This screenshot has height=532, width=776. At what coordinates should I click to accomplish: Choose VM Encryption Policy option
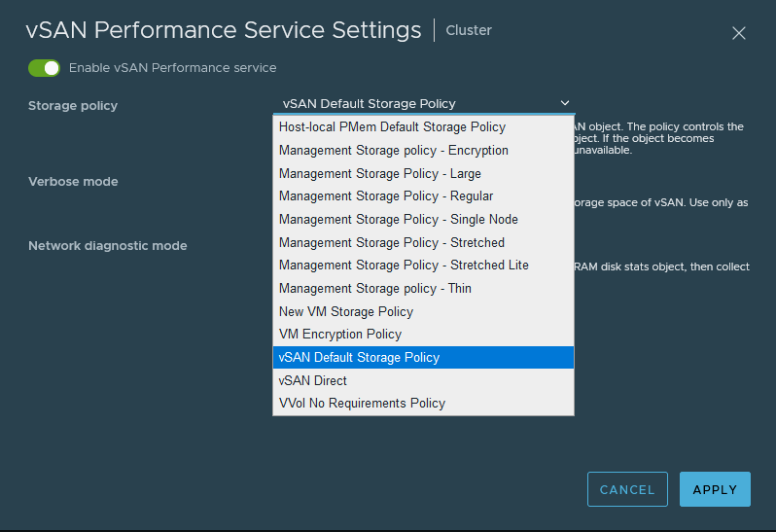point(423,335)
